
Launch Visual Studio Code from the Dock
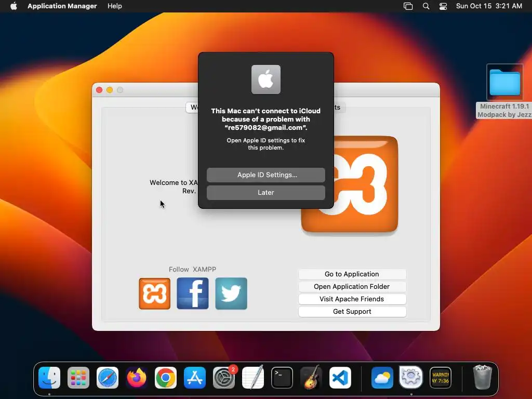coord(340,378)
